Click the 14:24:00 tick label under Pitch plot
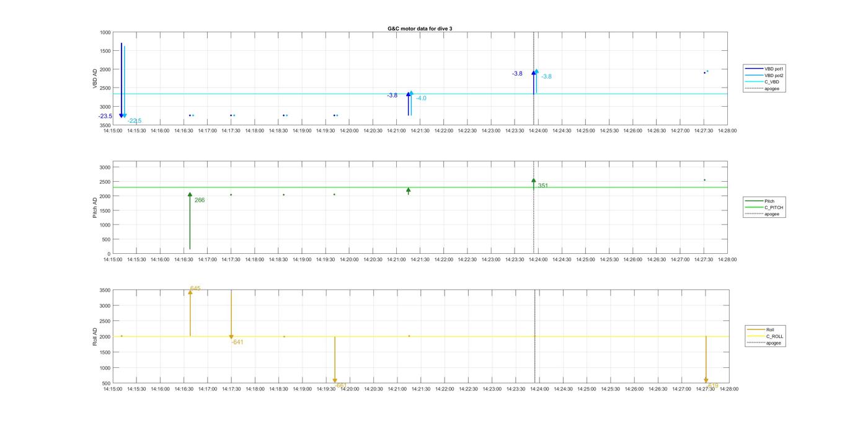 [538, 260]
